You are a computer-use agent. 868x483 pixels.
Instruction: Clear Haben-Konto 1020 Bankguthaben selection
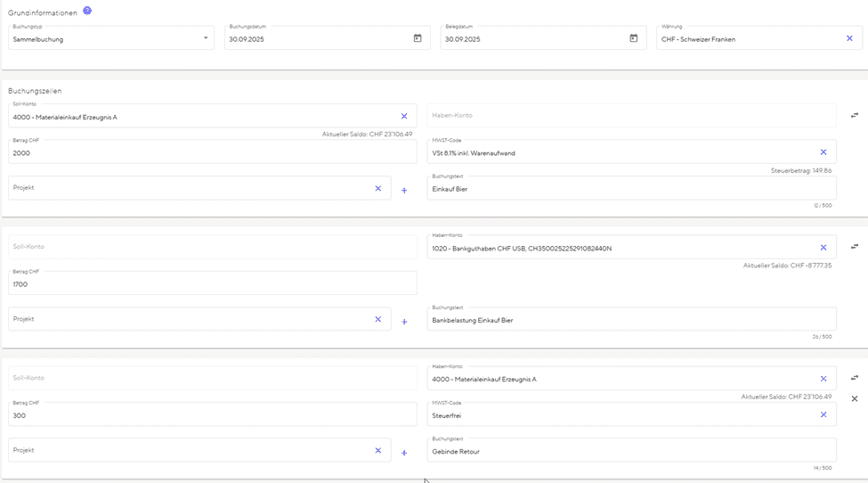(x=823, y=248)
